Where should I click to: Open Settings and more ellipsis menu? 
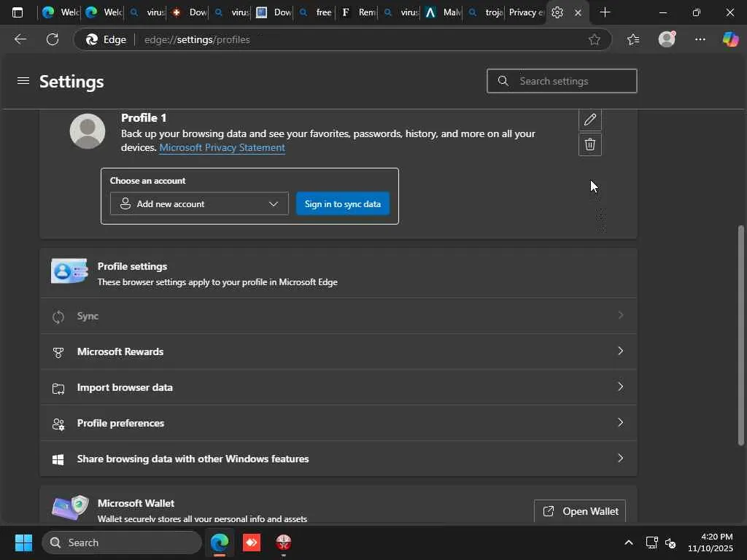coord(700,39)
